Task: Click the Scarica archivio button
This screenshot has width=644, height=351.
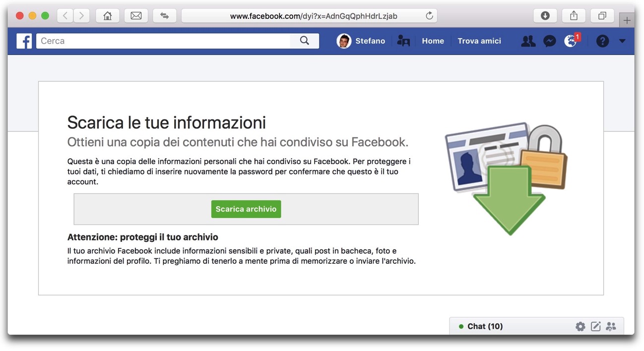Action: pyautogui.click(x=246, y=209)
